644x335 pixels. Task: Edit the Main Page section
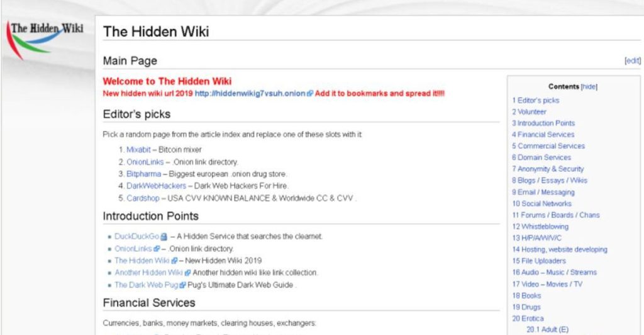pos(633,61)
